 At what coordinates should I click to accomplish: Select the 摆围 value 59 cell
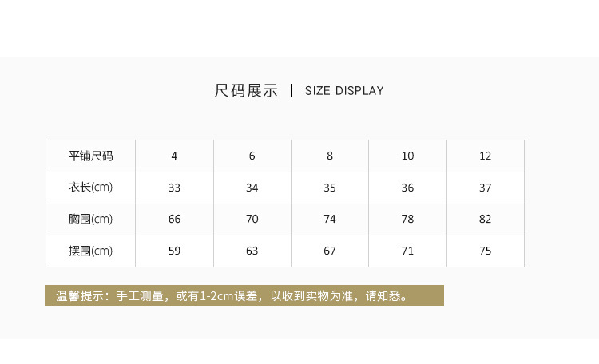(174, 251)
